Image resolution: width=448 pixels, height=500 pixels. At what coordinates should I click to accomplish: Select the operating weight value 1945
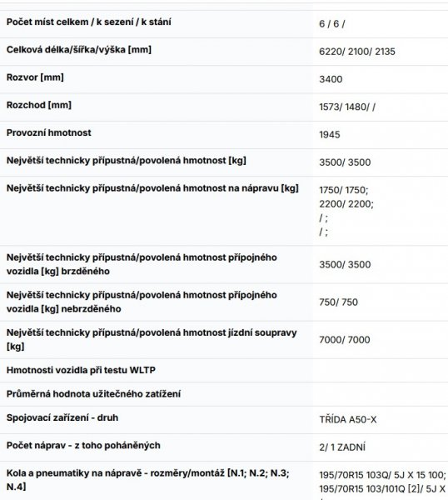(x=330, y=134)
